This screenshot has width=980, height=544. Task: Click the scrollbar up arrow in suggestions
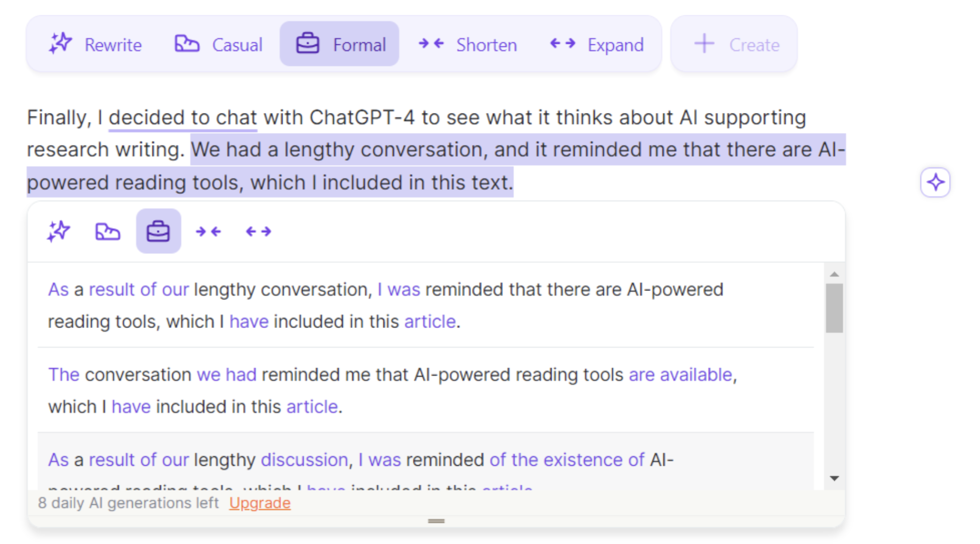[x=835, y=274]
